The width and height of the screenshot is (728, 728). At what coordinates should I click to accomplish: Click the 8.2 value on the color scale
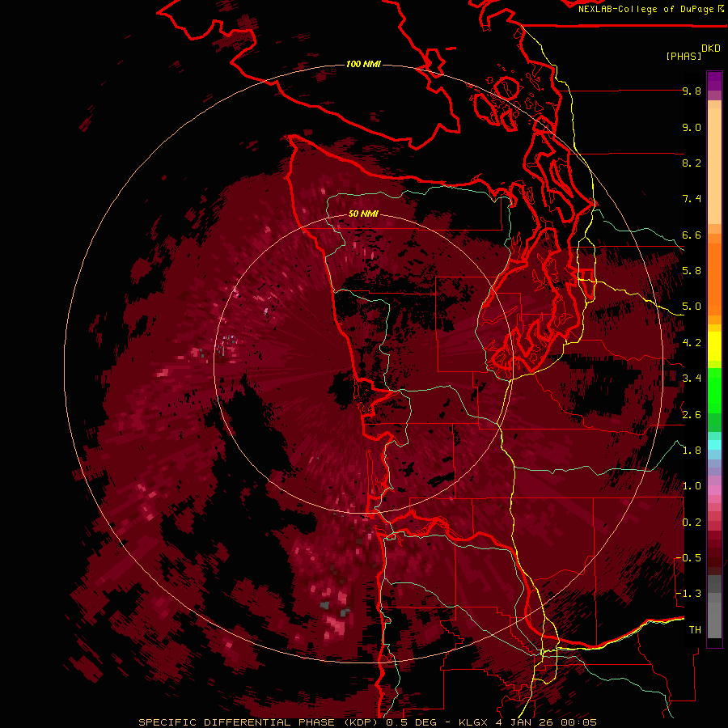[692, 163]
